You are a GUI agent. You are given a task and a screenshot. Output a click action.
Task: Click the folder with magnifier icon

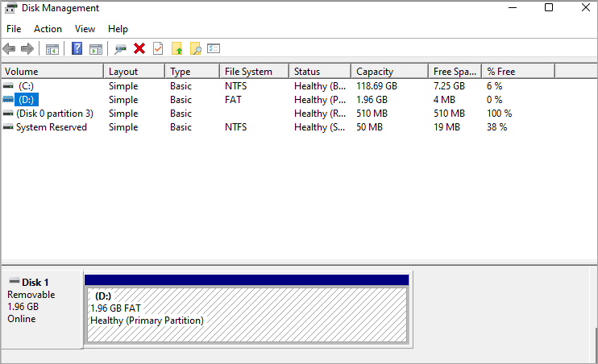pos(195,48)
